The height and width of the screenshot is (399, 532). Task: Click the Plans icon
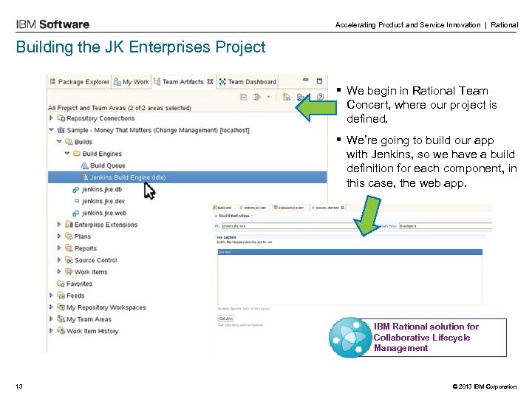(69, 236)
